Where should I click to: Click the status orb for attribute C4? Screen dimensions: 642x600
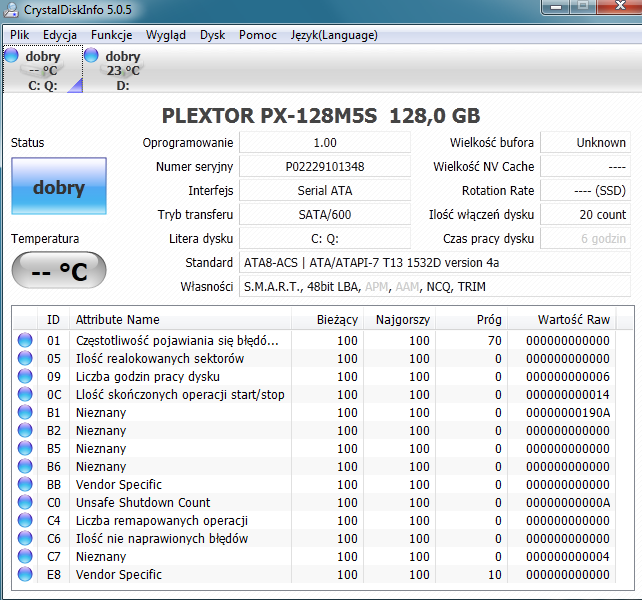pos(25,520)
